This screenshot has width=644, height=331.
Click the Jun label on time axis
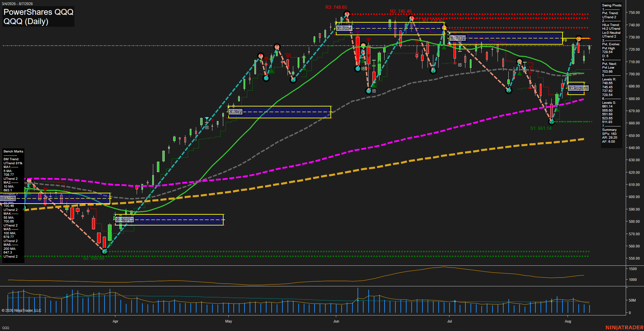pos(336,321)
